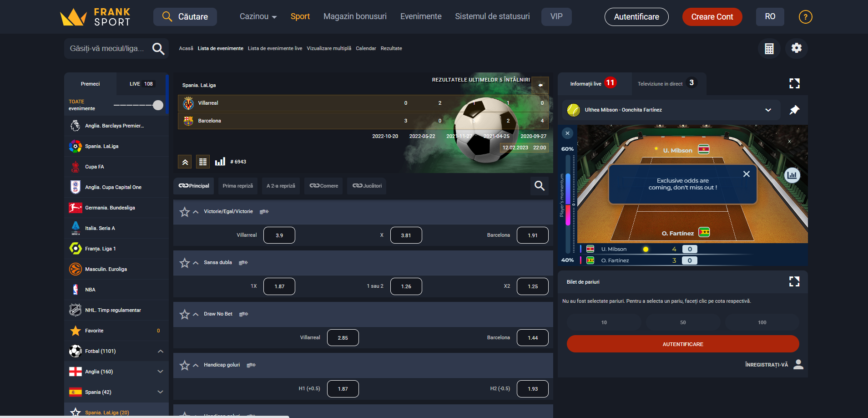The height and width of the screenshot is (418, 868).
Task: Open the Căutare search button
Action: 185,17
